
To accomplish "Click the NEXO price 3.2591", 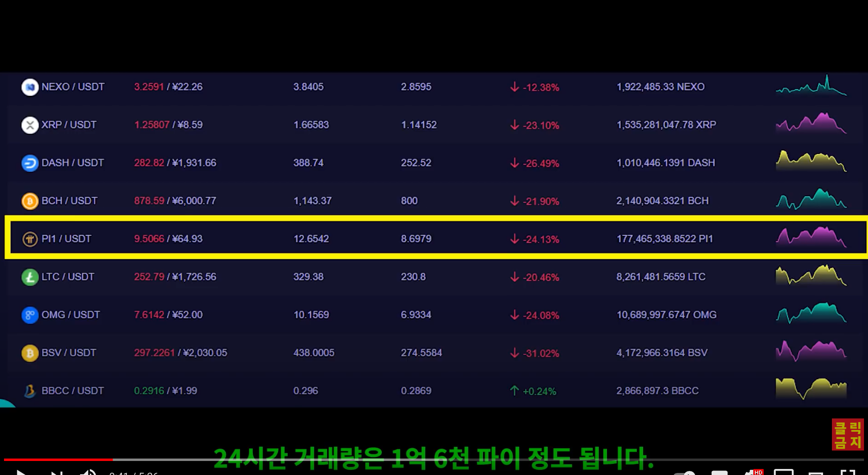I will [x=149, y=87].
